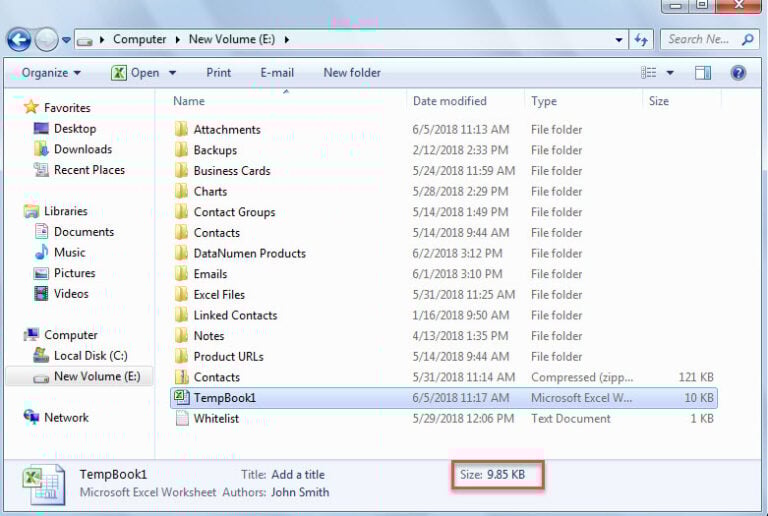
Task: Select the DataNumen Products folder icon
Action: [181, 253]
